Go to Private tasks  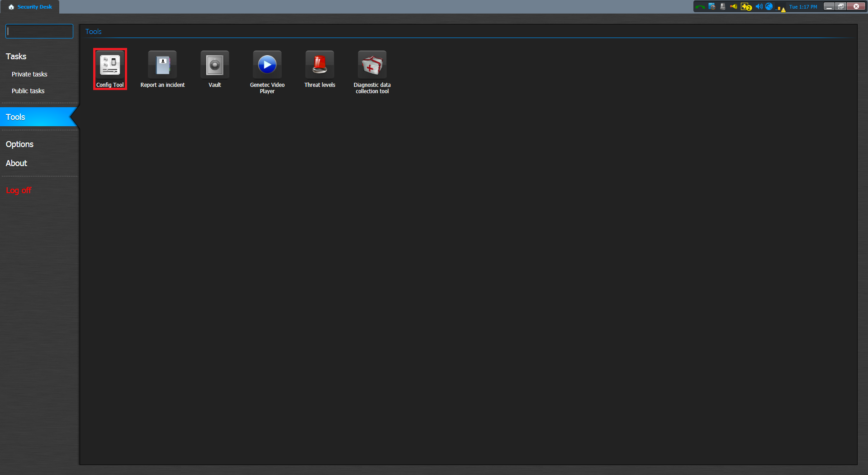pyautogui.click(x=29, y=74)
